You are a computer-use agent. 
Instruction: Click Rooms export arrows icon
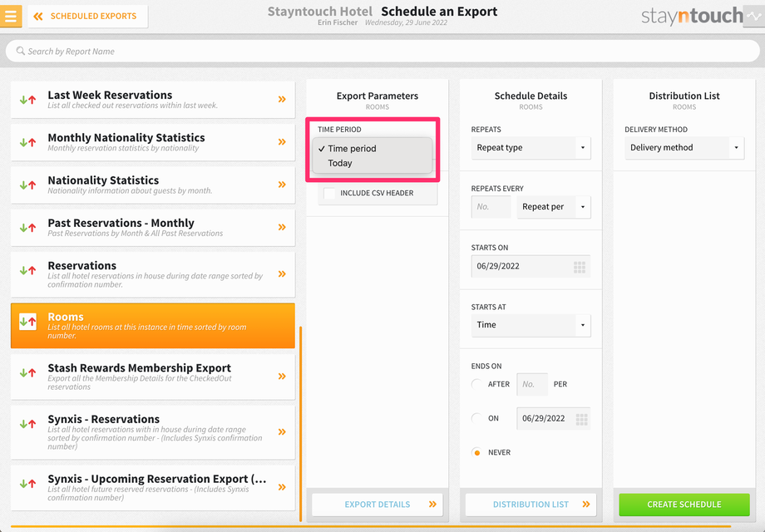[27, 322]
